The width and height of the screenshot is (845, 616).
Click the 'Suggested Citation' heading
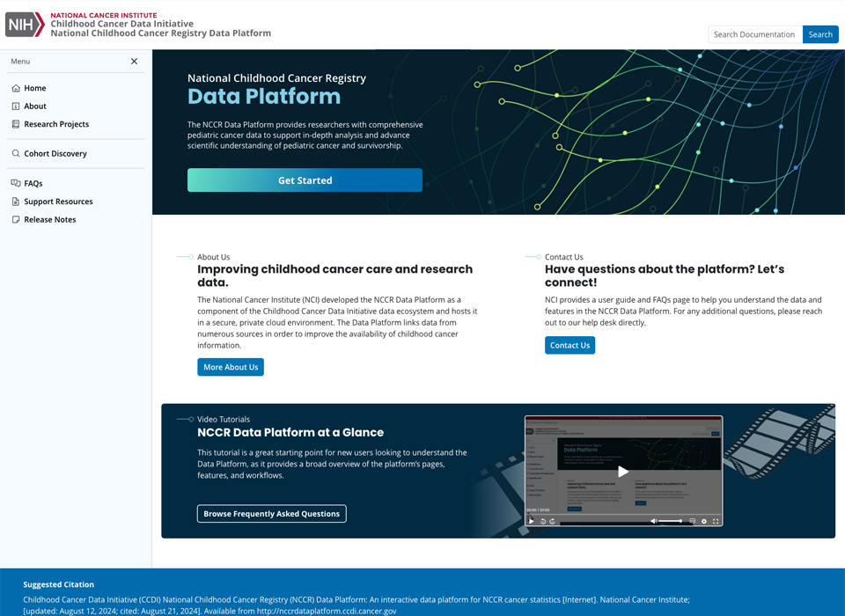(59, 584)
